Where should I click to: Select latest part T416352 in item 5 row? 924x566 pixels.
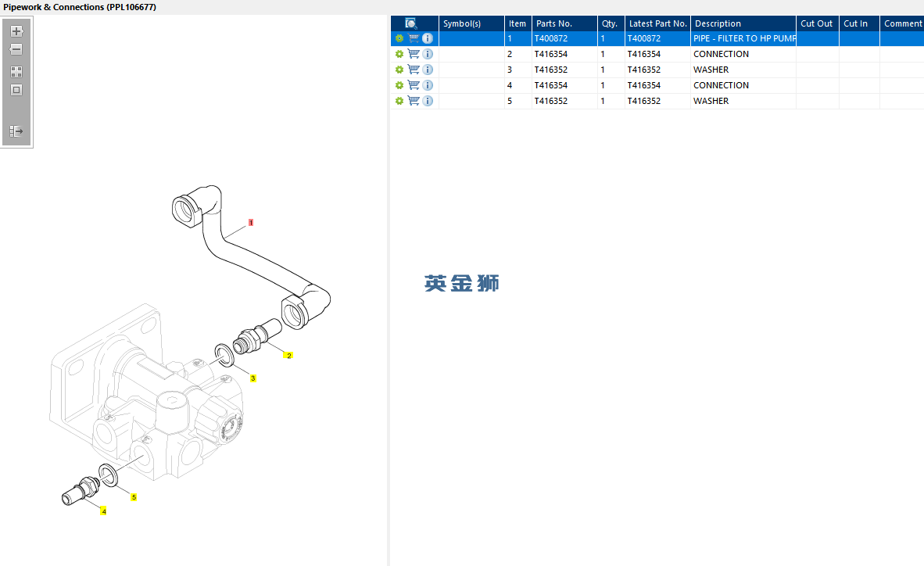point(644,101)
